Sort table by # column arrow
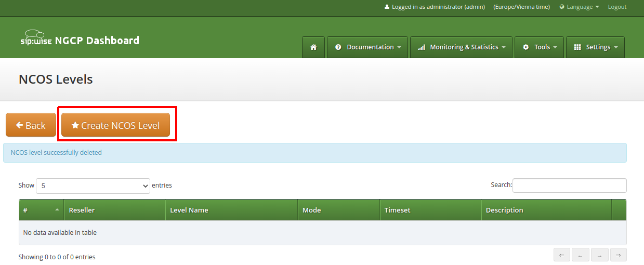 pos(57,210)
